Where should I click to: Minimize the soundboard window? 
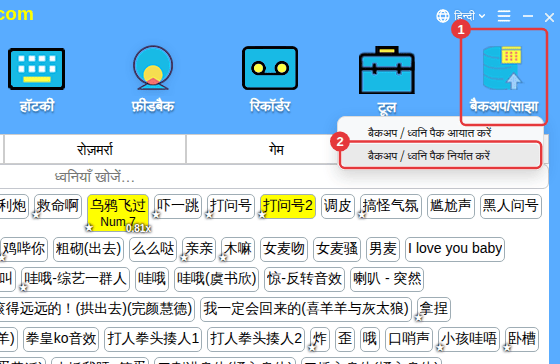click(528, 16)
